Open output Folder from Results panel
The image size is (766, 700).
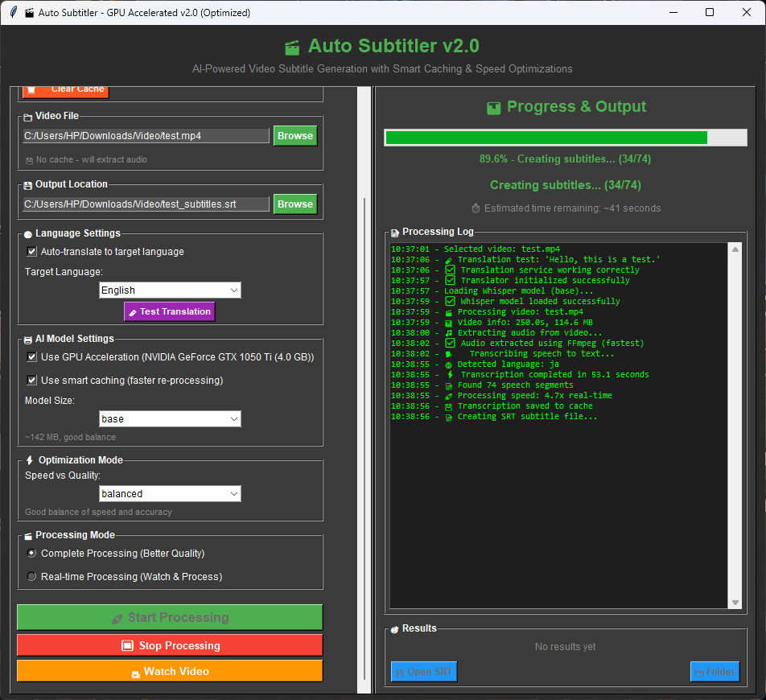[x=715, y=672]
